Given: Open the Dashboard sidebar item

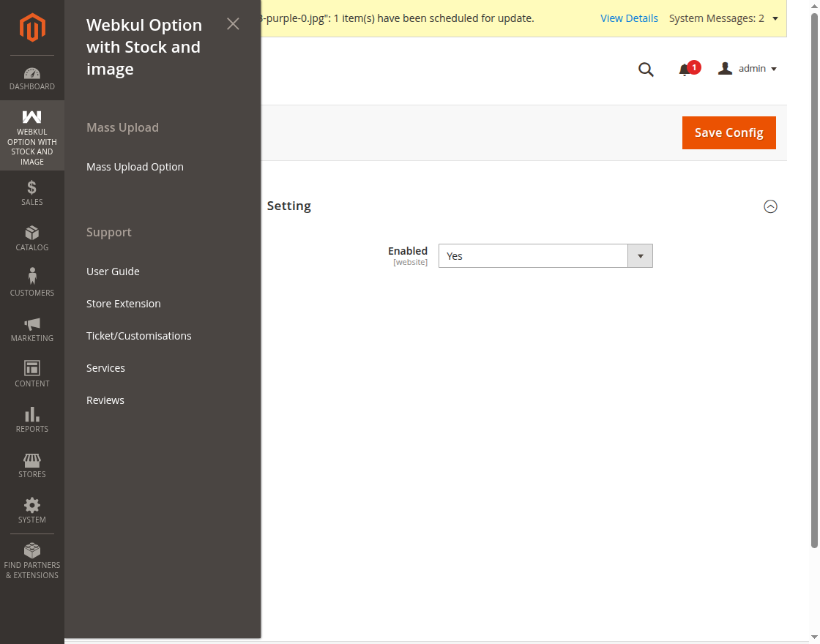Looking at the screenshot, I should click(32, 78).
